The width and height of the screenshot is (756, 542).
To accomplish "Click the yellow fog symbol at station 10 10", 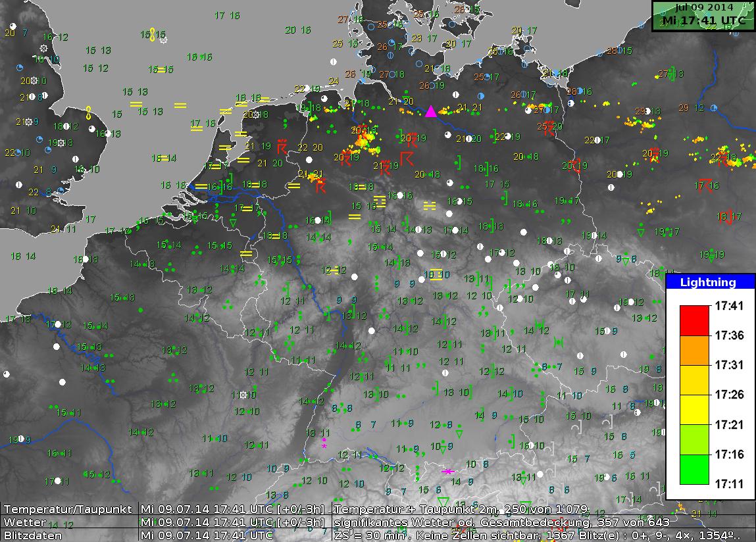I will point(436,275).
